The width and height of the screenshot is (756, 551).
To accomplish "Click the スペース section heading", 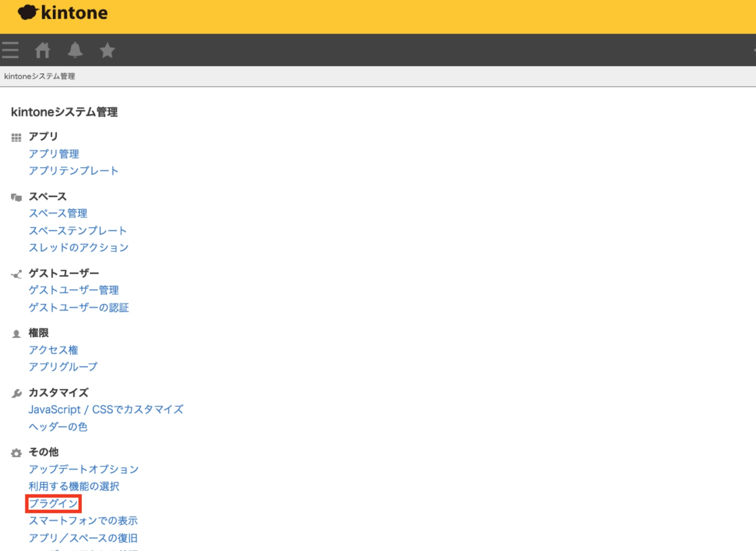I will pyautogui.click(x=48, y=197).
